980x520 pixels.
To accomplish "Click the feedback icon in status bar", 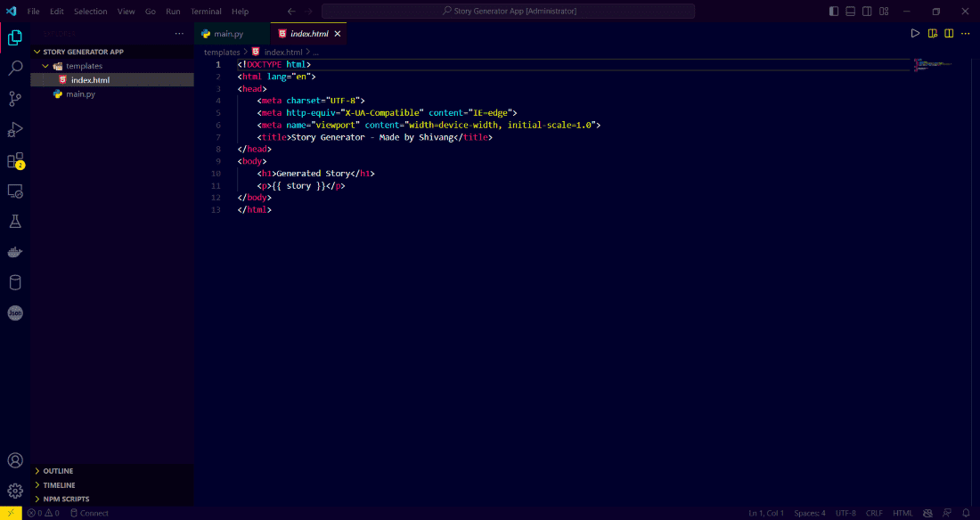I will [948, 513].
